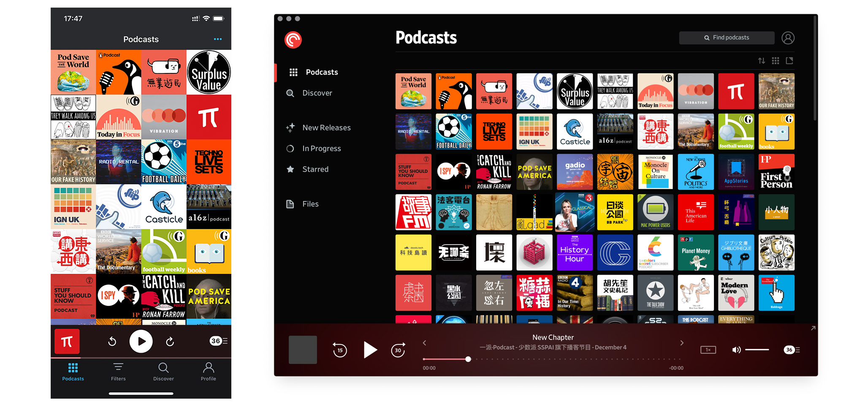The width and height of the screenshot is (868, 405).
Task: Open This American Life on desktop grid
Action: [x=696, y=212]
